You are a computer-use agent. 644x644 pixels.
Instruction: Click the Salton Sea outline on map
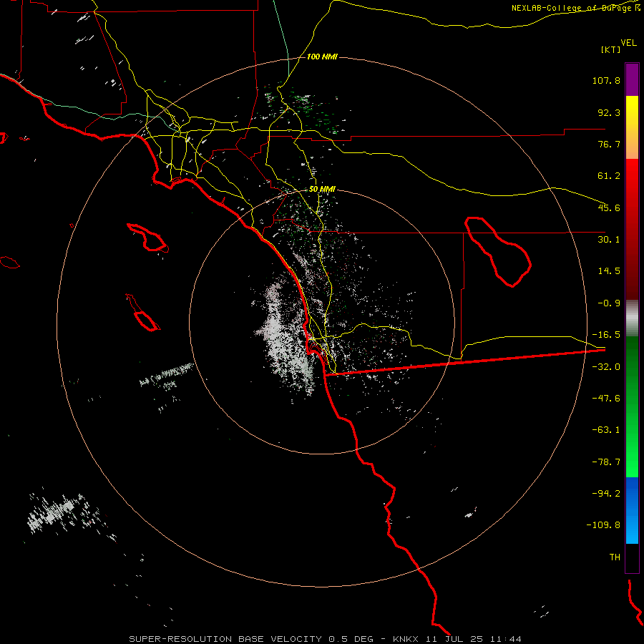[498, 251]
